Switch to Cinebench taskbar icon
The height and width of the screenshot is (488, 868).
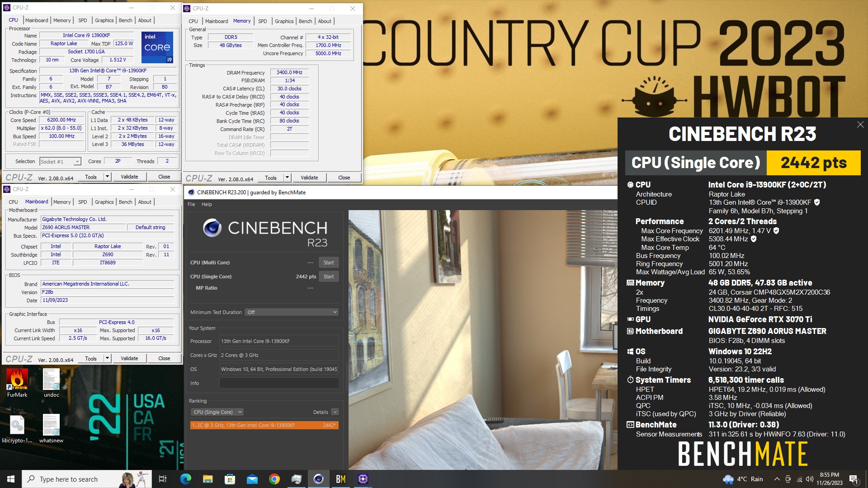[x=319, y=479]
